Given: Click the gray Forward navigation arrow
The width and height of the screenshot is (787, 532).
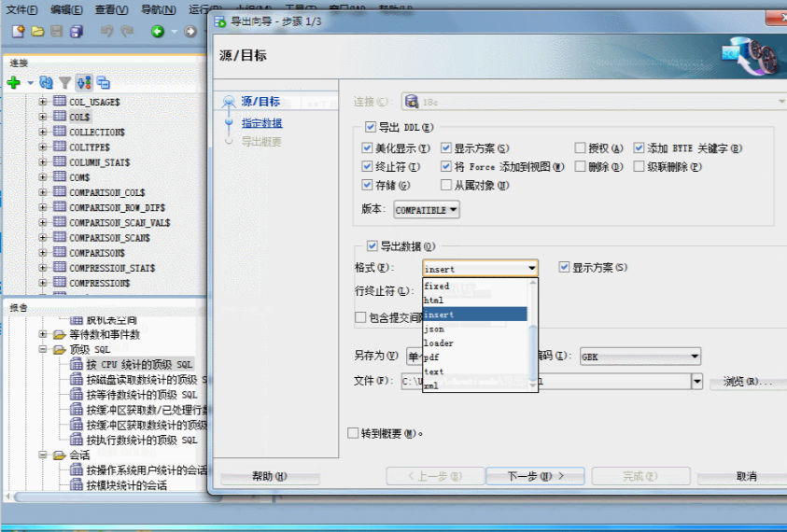Looking at the screenshot, I should (x=190, y=32).
